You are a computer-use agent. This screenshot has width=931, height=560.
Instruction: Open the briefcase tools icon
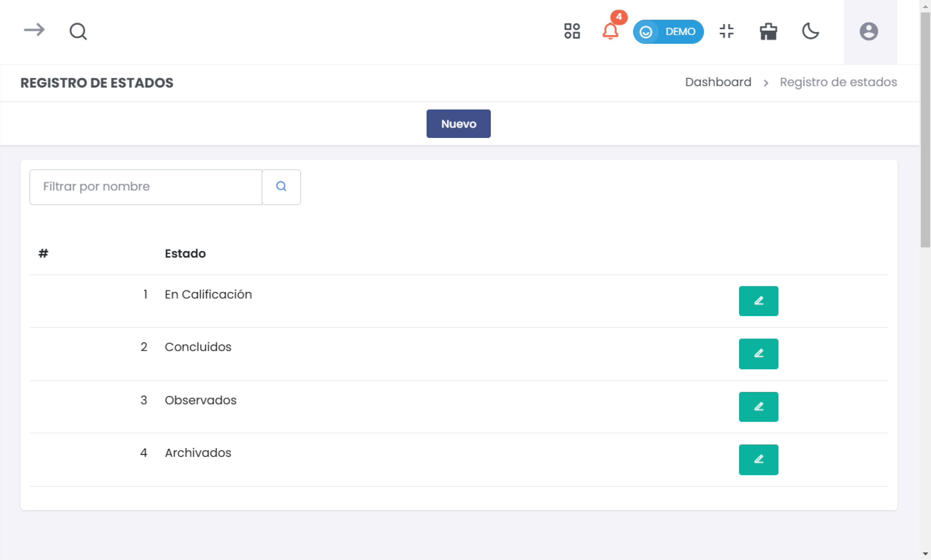click(x=768, y=31)
